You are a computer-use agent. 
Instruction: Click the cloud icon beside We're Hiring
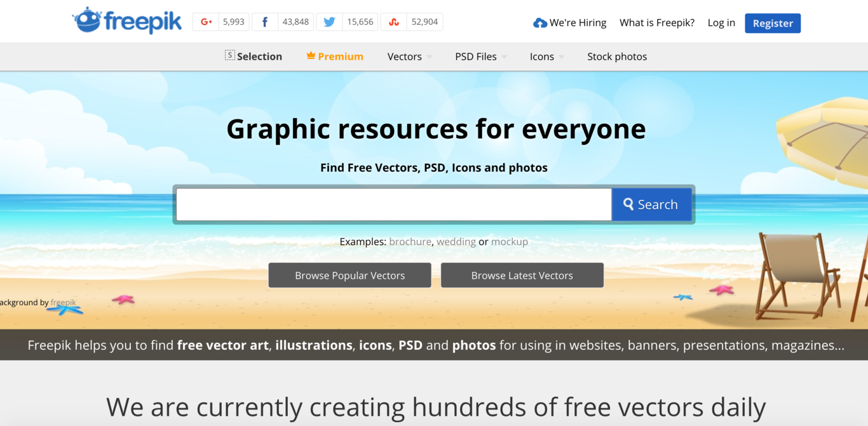tap(539, 22)
